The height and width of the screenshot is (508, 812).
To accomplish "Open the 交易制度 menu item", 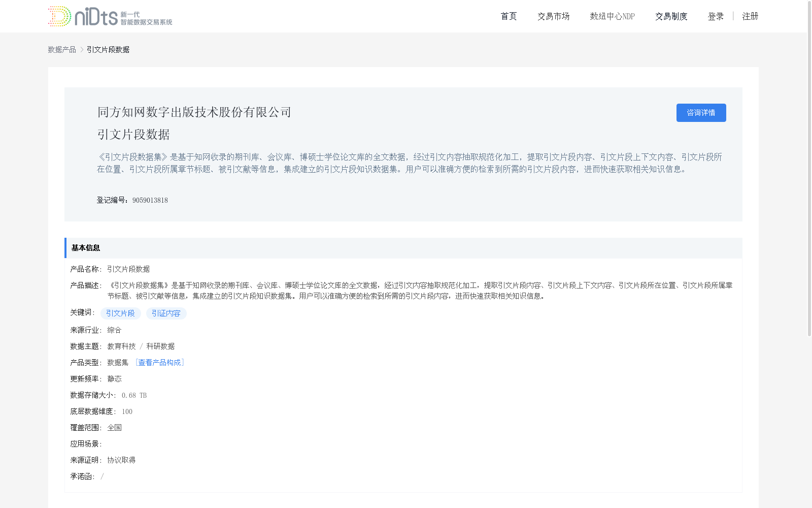I will click(671, 16).
